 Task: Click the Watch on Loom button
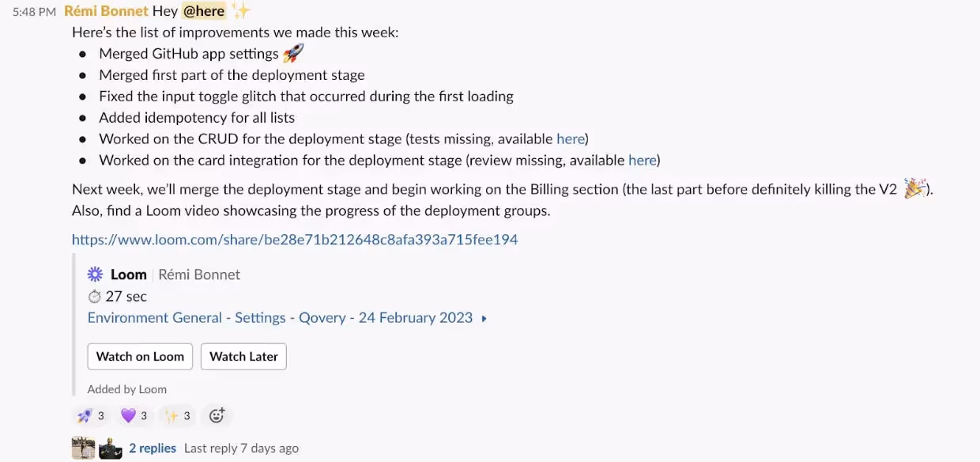pos(140,356)
